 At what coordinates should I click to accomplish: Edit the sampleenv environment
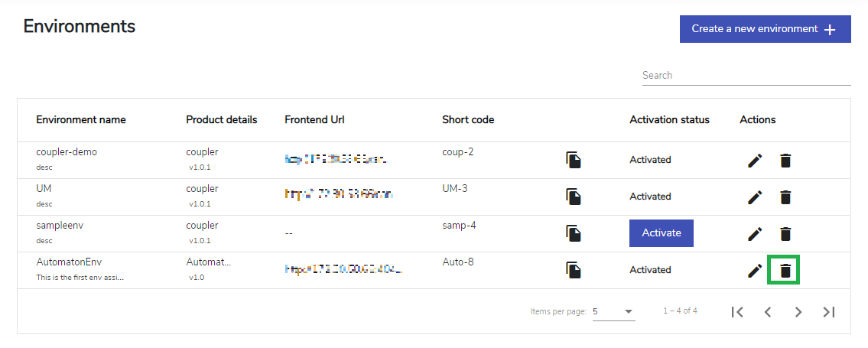(755, 233)
